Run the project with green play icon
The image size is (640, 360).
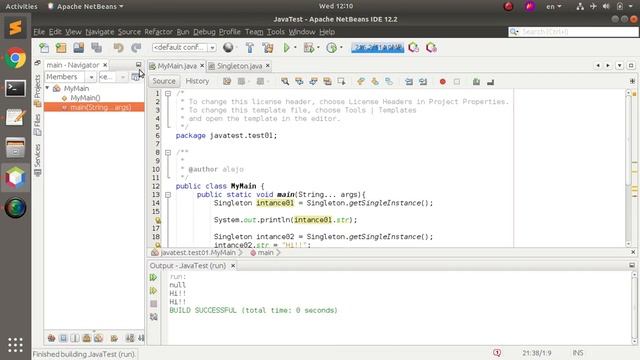click(287, 48)
